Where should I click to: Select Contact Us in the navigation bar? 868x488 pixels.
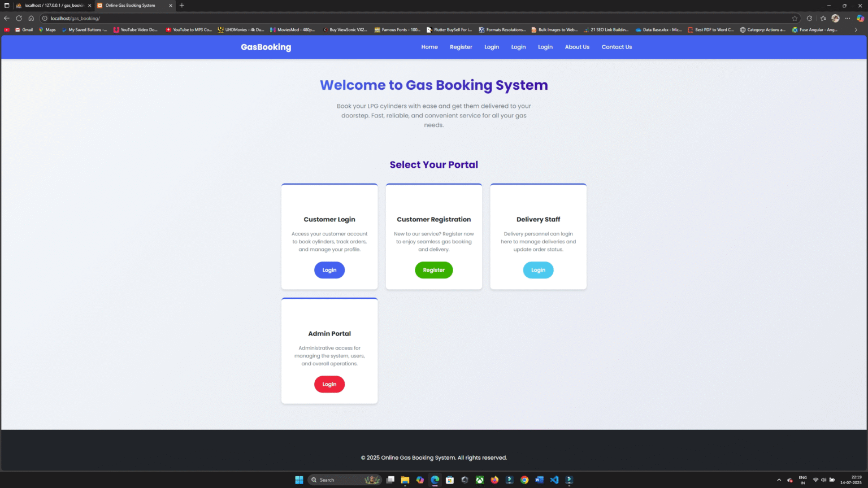click(617, 47)
